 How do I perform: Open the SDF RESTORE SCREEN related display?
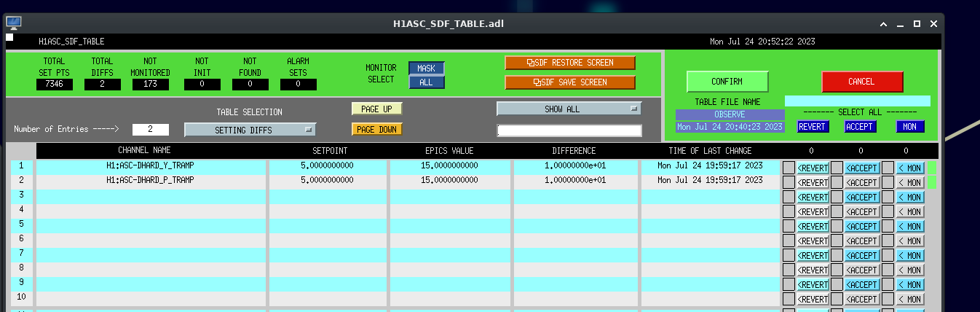[570, 63]
